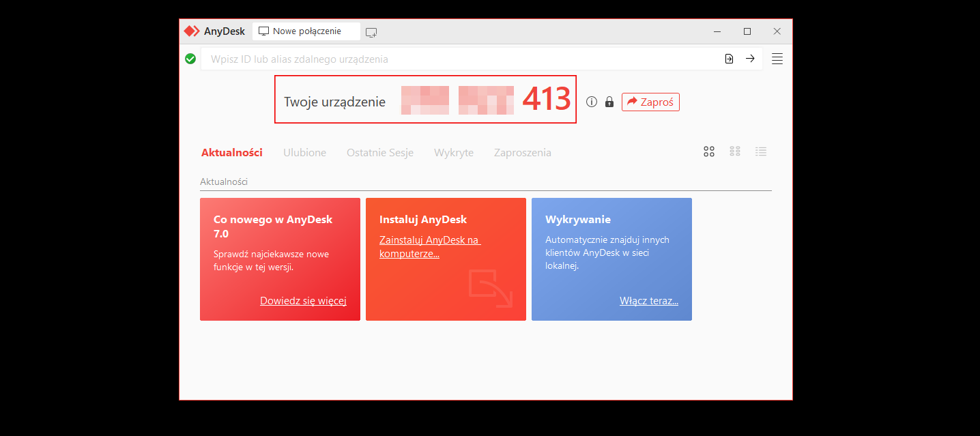Open the Dowiedz się więcej link
Viewport: 980px width, 436px height.
303,300
